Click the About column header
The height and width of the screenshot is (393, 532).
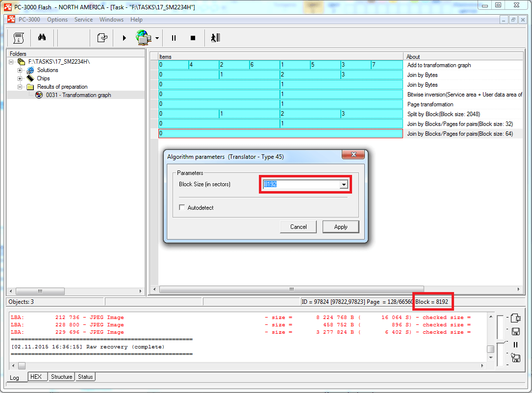(x=463, y=57)
